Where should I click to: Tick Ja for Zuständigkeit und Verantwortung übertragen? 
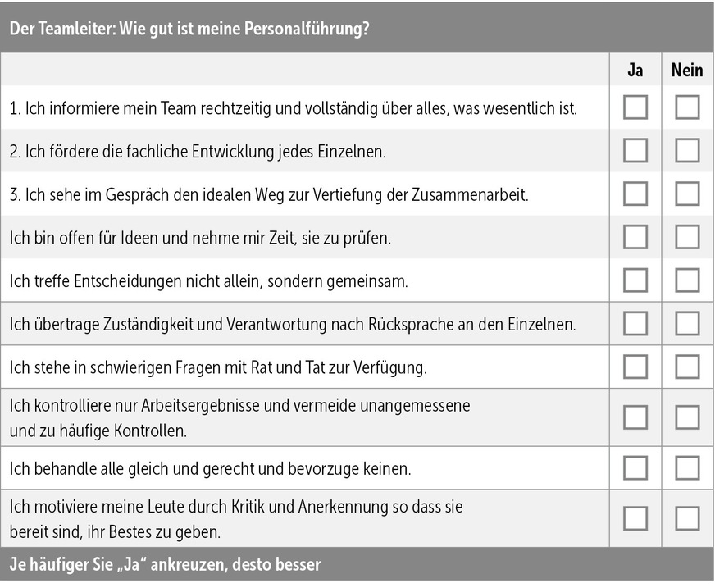click(635, 323)
